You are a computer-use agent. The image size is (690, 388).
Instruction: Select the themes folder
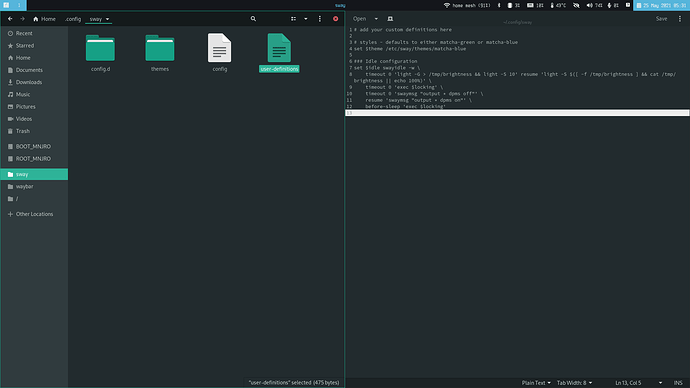pyautogui.click(x=160, y=52)
